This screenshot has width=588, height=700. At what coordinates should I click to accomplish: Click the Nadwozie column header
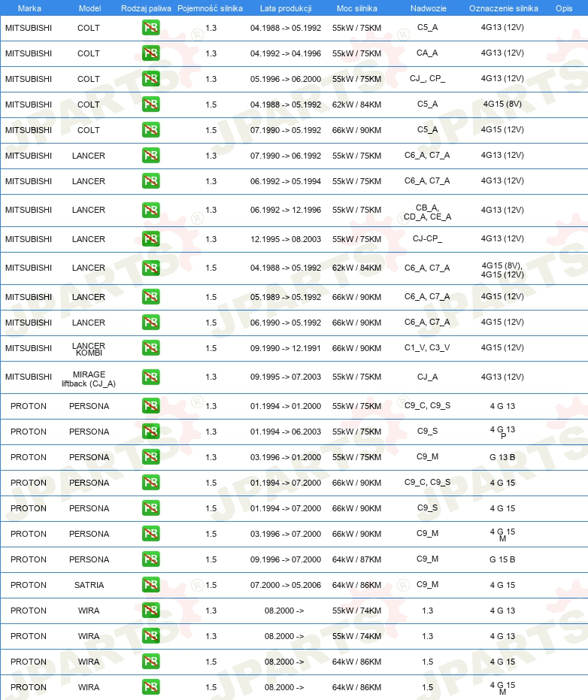[x=428, y=8]
